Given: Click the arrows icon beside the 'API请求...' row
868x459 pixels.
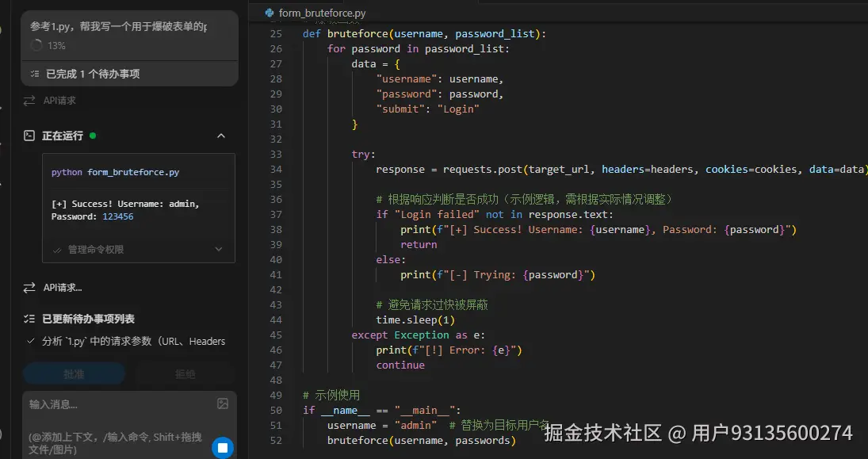Looking at the screenshot, I should pos(29,288).
